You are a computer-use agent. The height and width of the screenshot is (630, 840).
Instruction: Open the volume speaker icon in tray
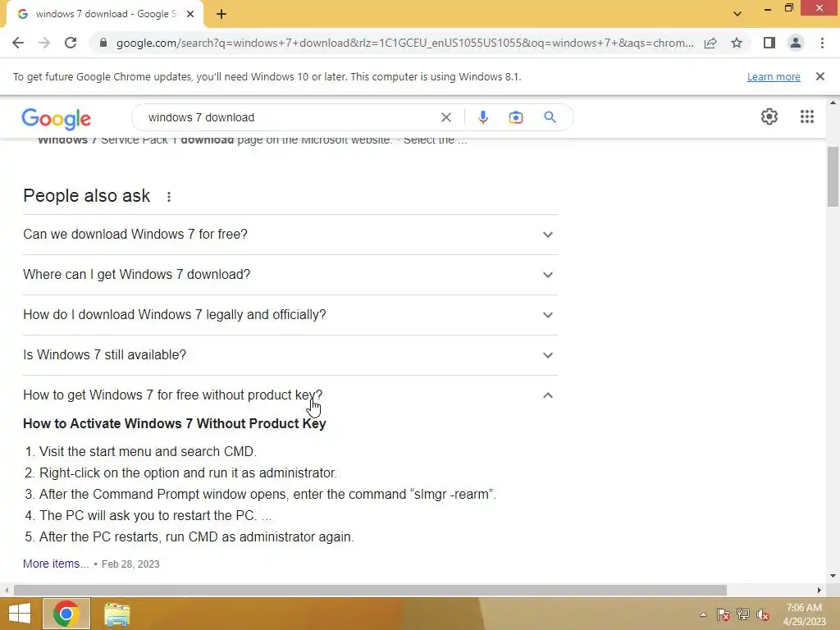pos(763,614)
